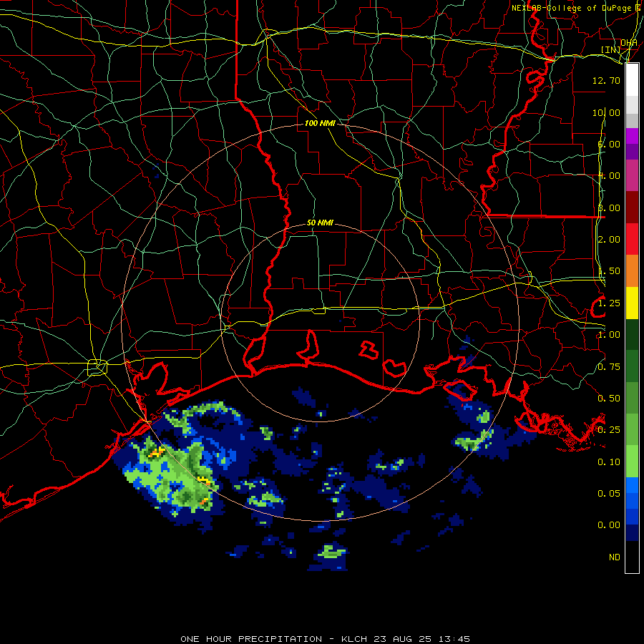This screenshot has height=644, width=644.
Task: Select the bright red color bar segment
Action: (x=632, y=239)
